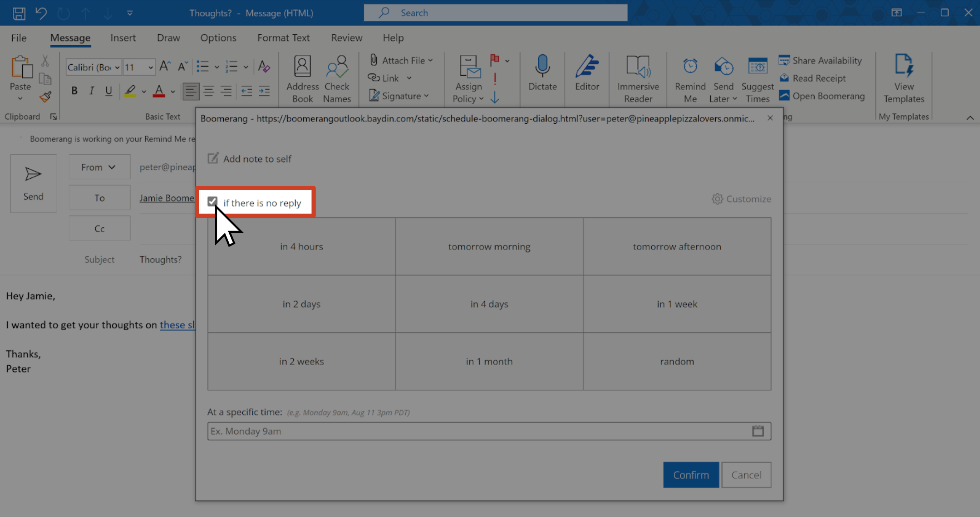Select Align Right paragraph button
980x517 pixels.
coord(226,91)
